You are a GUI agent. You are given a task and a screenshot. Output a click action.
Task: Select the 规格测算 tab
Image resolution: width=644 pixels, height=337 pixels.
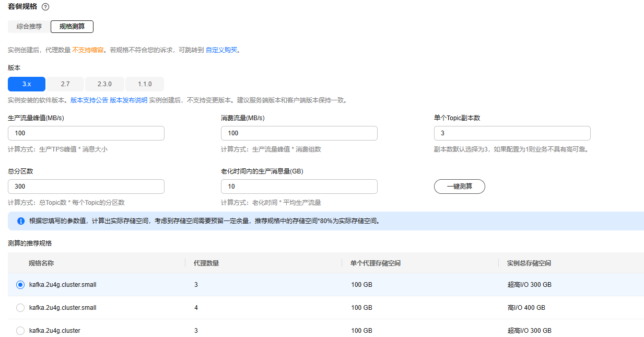[x=72, y=26]
